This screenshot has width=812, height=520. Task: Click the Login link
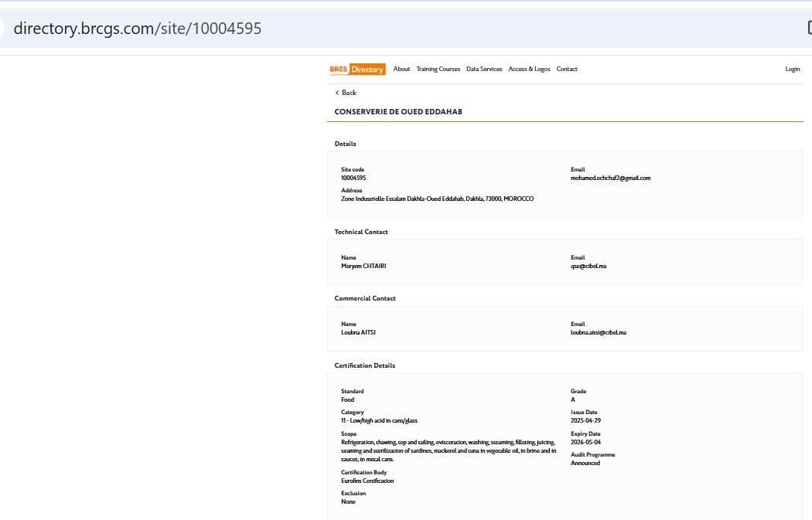tap(793, 70)
